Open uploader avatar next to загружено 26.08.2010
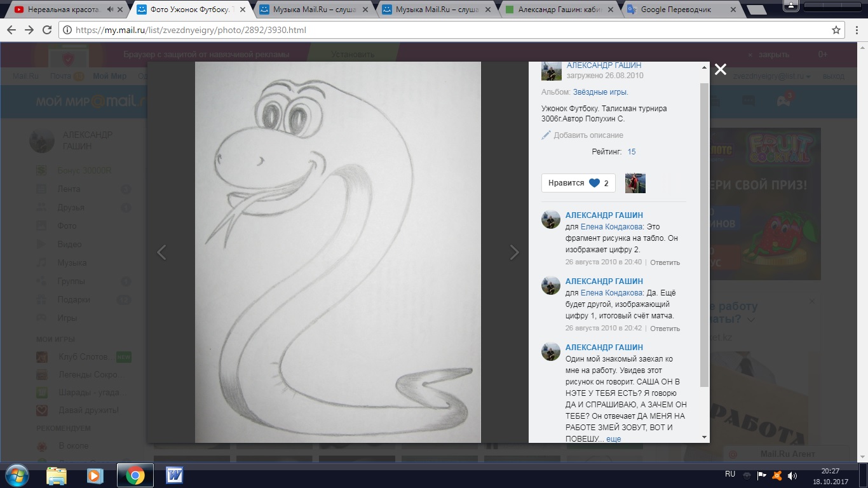The width and height of the screenshot is (868, 488). [551, 71]
